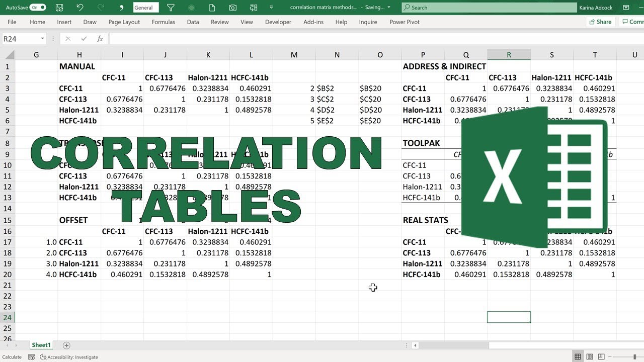Select row 24 header
Screen dimensions: 644x362
coord(8,317)
